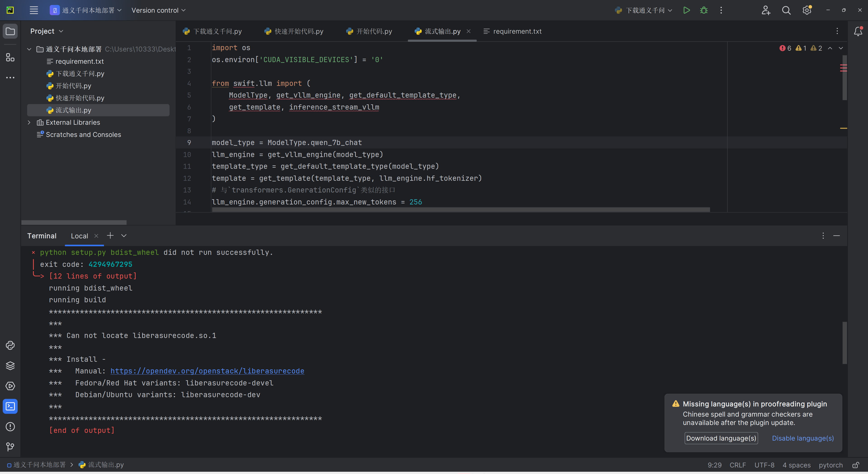Open Terminal options menu
The height and width of the screenshot is (474, 868).
(x=823, y=235)
